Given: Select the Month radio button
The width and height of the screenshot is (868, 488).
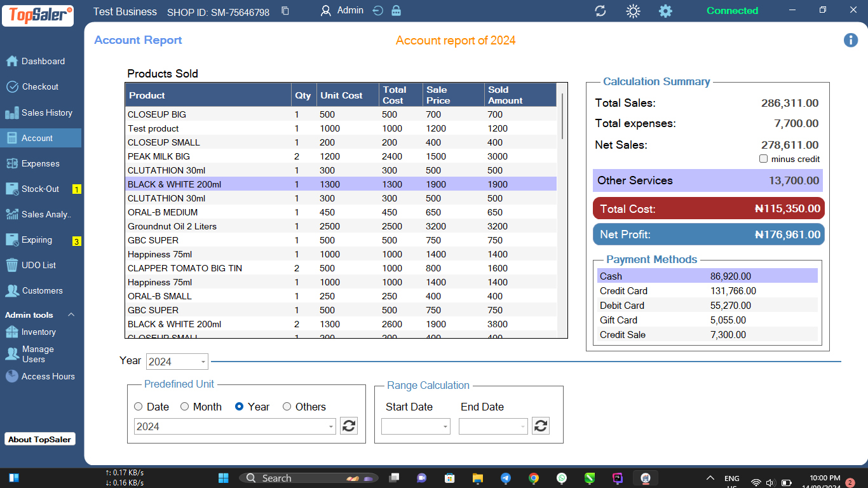Looking at the screenshot, I should [185, 407].
